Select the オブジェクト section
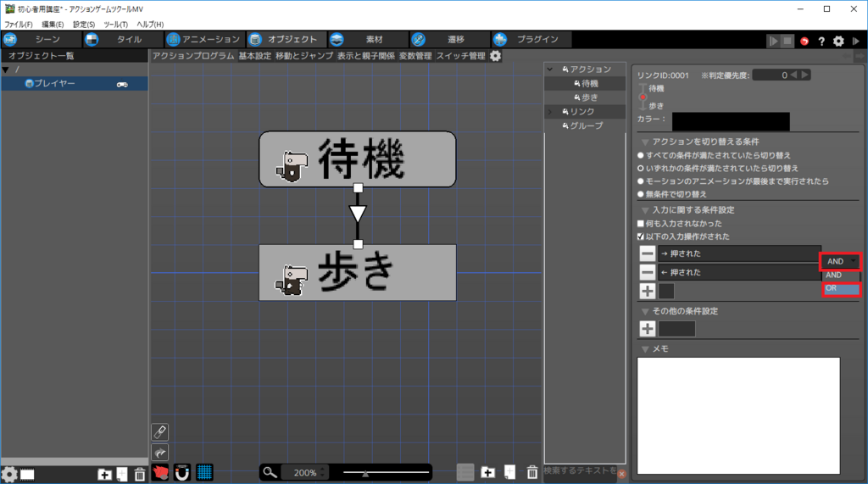Viewport: 868px width, 484px height. coord(287,39)
